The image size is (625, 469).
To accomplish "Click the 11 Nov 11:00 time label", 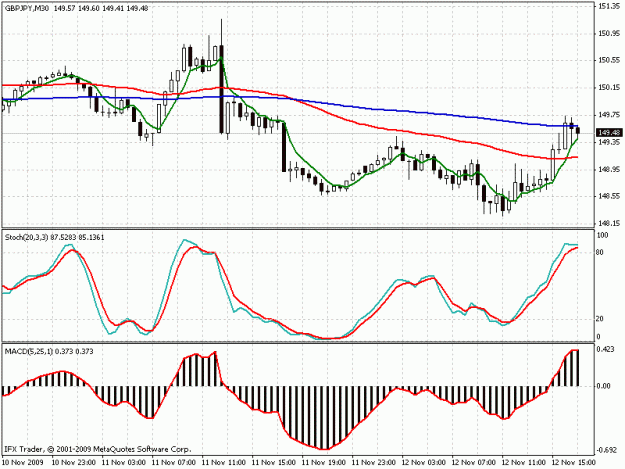I will coord(224,463).
